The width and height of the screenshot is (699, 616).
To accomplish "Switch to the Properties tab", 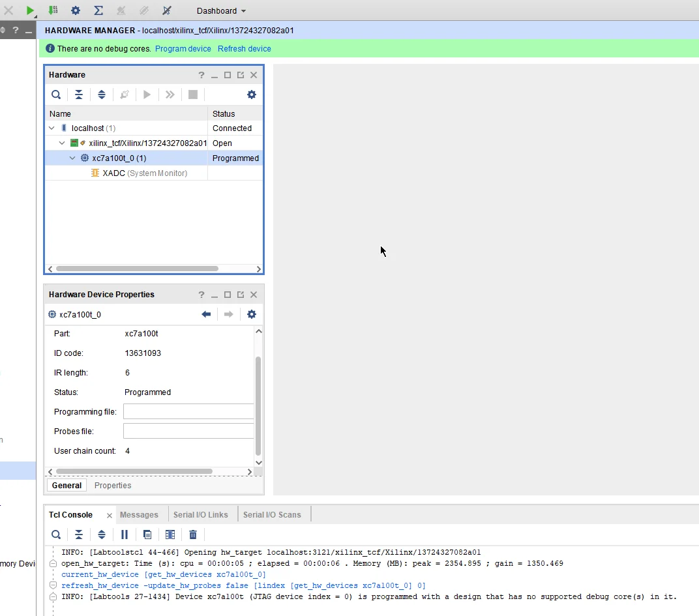I will [x=113, y=486].
